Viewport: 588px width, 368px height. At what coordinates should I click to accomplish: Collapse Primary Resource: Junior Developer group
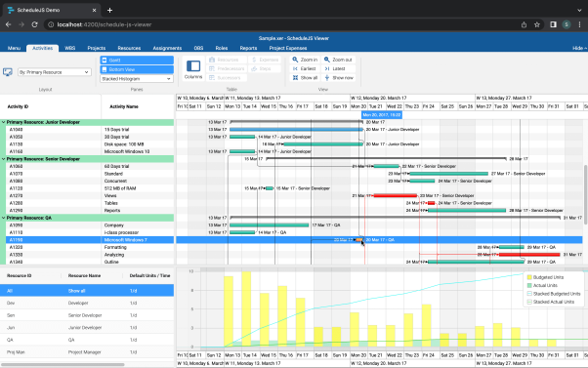(x=3, y=122)
